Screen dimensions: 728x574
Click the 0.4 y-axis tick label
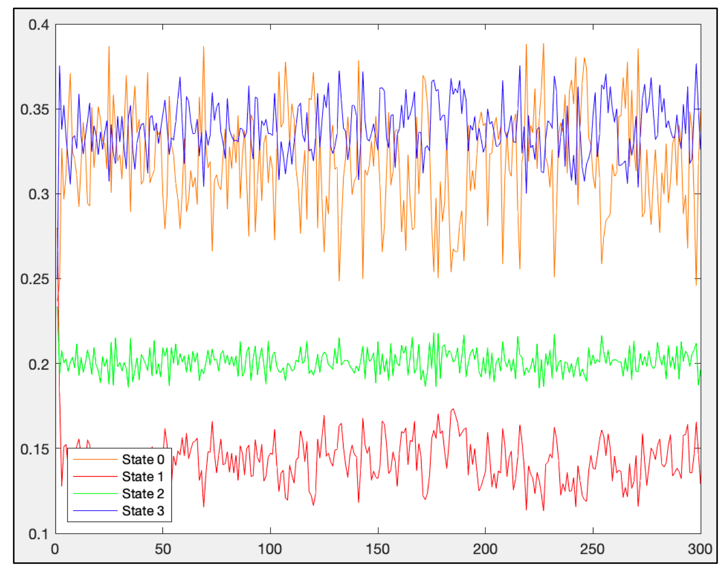pyautogui.click(x=39, y=25)
